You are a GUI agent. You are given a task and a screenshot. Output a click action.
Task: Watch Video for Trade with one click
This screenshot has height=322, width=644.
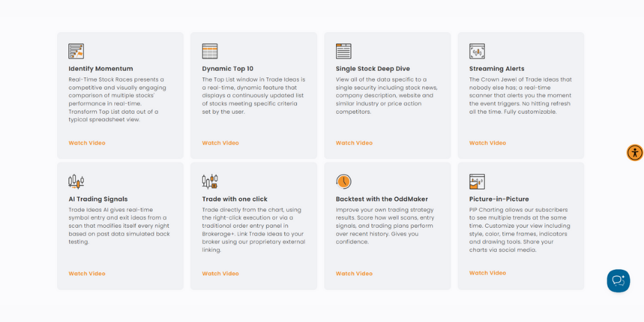pyautogui.click(x=220, y=274)
